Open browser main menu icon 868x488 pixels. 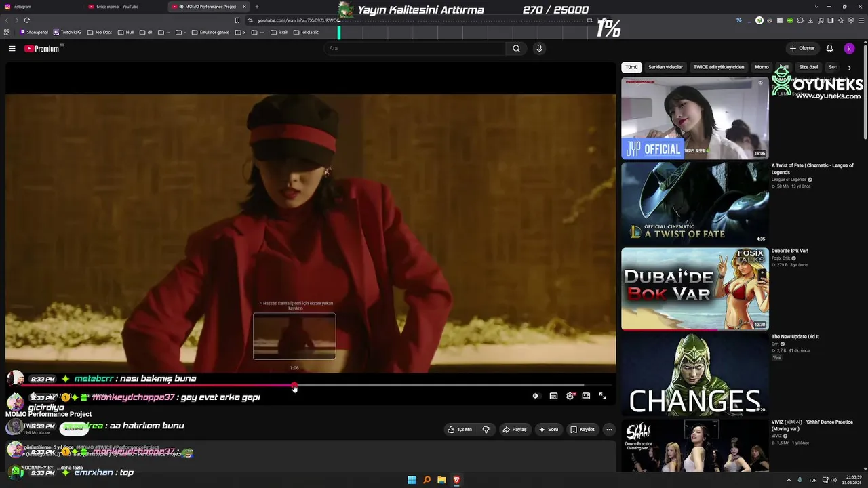click(x=861, y=20)
